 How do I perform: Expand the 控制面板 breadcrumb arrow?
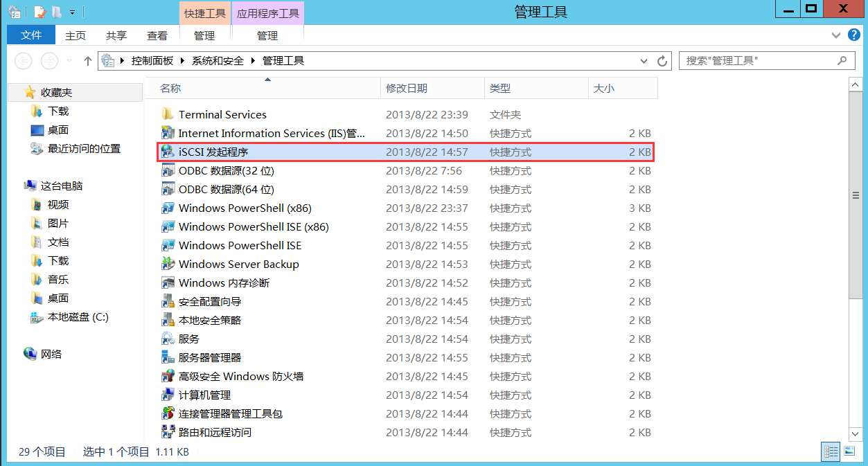tap(182, 61)
